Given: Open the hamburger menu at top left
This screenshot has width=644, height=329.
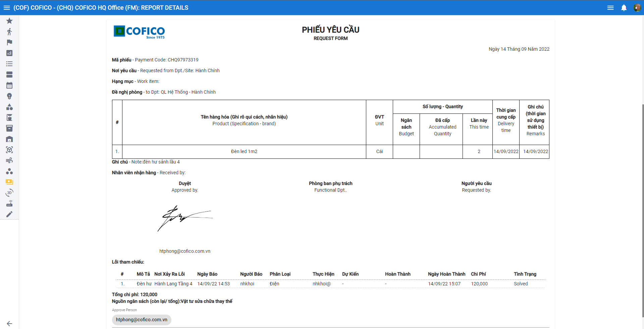Looking at the screenshot, I should [7, 8].
